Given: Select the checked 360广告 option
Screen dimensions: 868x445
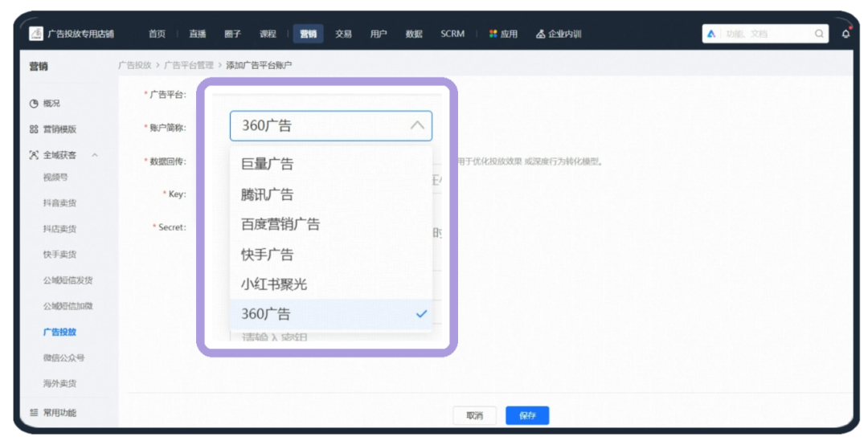Looking at the screenshot, I should coord(330,314).
